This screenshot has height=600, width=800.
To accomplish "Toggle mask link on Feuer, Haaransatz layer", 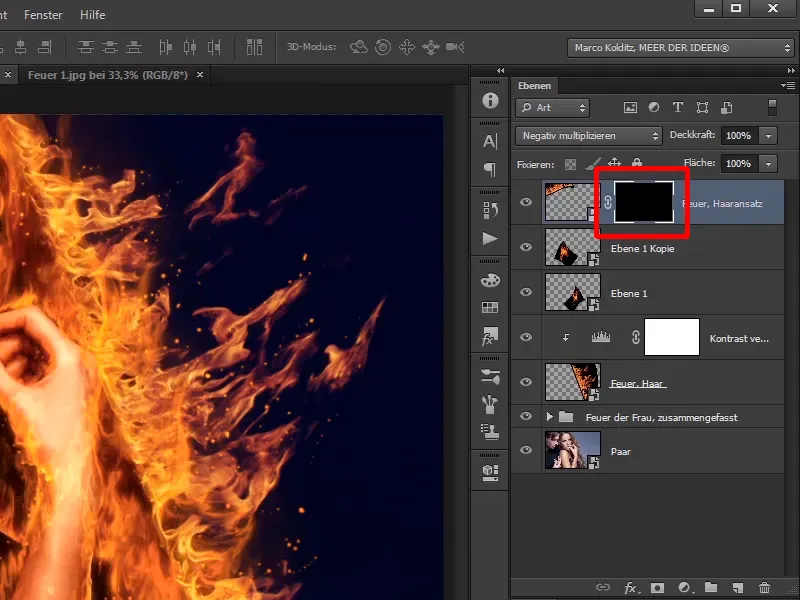I will coord(608,203).
